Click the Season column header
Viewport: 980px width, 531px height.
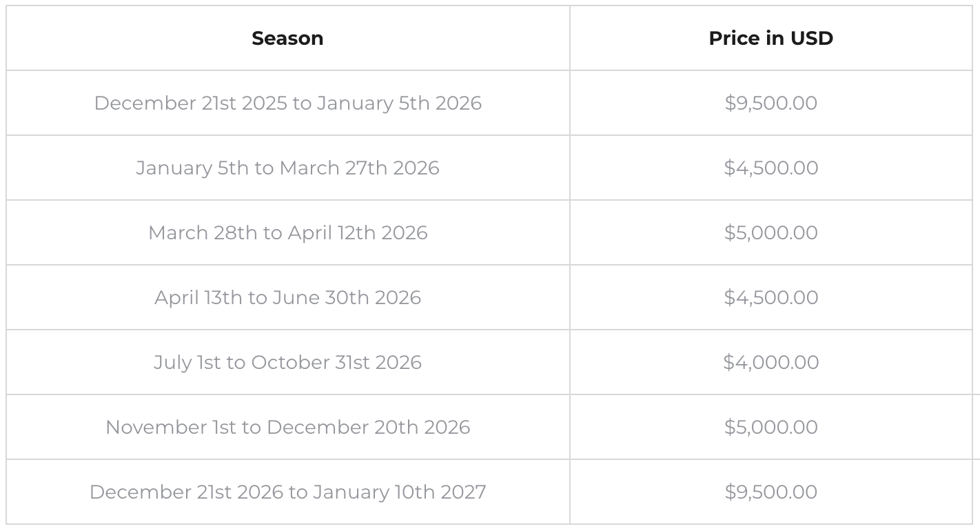click(x=287, y=39)
